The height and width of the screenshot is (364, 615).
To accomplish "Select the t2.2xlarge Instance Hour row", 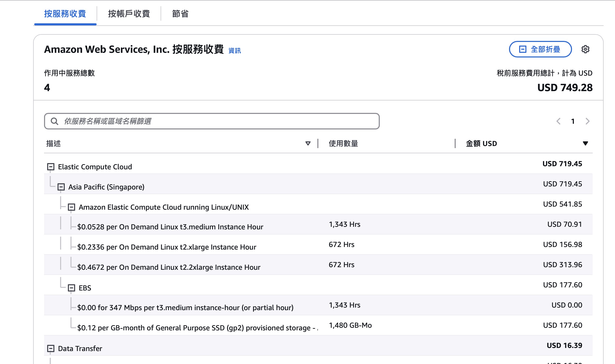I will point(318,265).
